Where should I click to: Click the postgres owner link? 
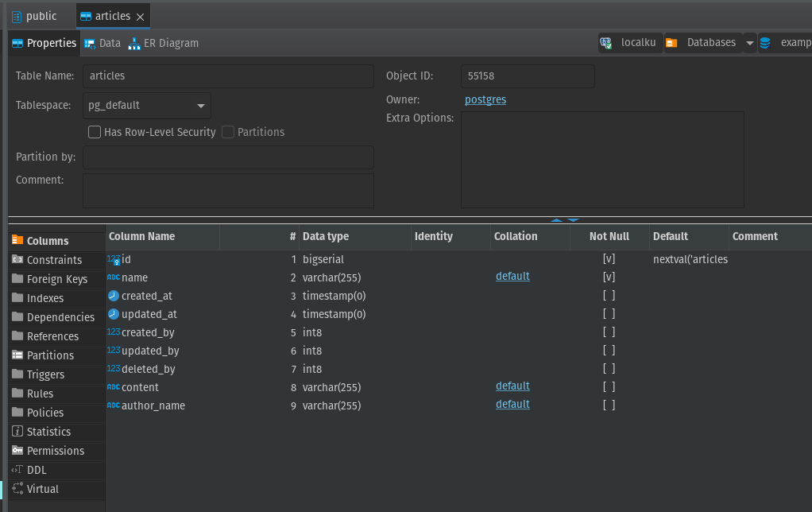(x=485, y=99)
